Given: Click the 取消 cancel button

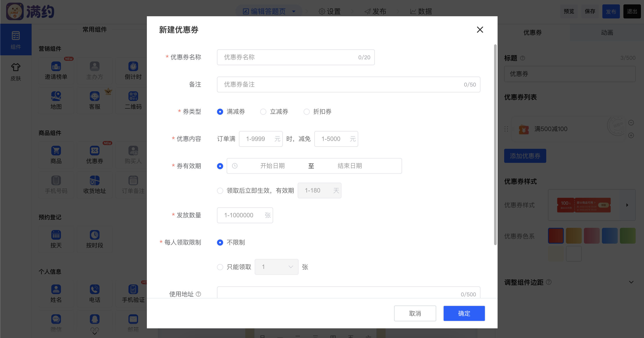Looking at the screenshot, I should tap(415, 313).
